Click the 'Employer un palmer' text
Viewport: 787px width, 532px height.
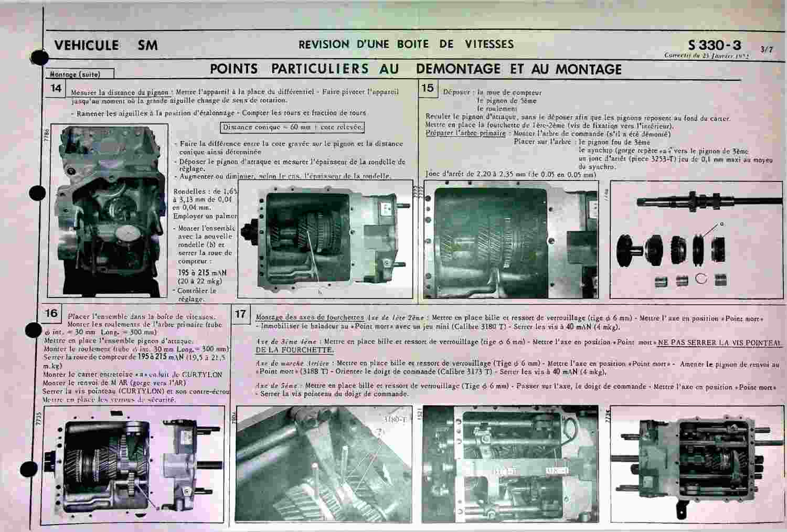pos(206,216)
